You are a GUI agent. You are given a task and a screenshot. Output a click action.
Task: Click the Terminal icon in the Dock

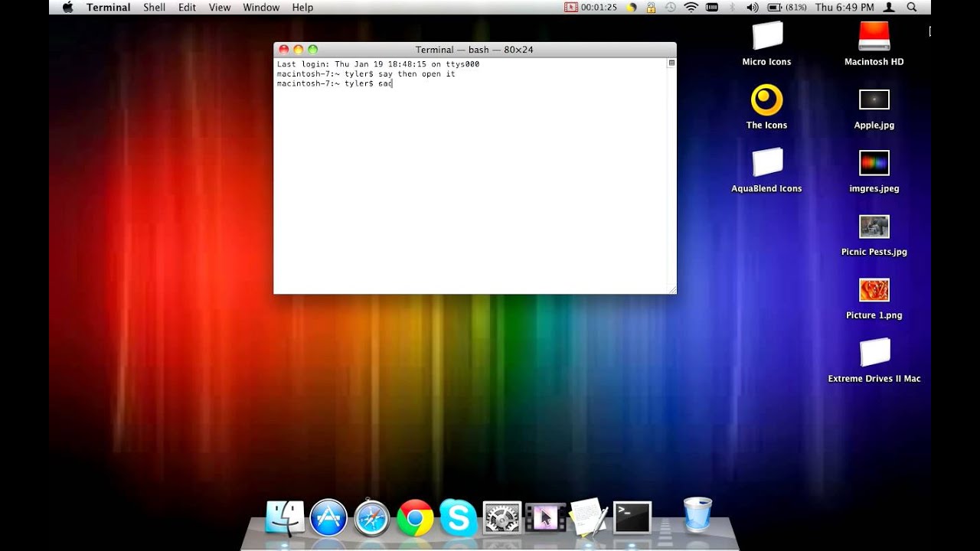(x=632, y=518)
